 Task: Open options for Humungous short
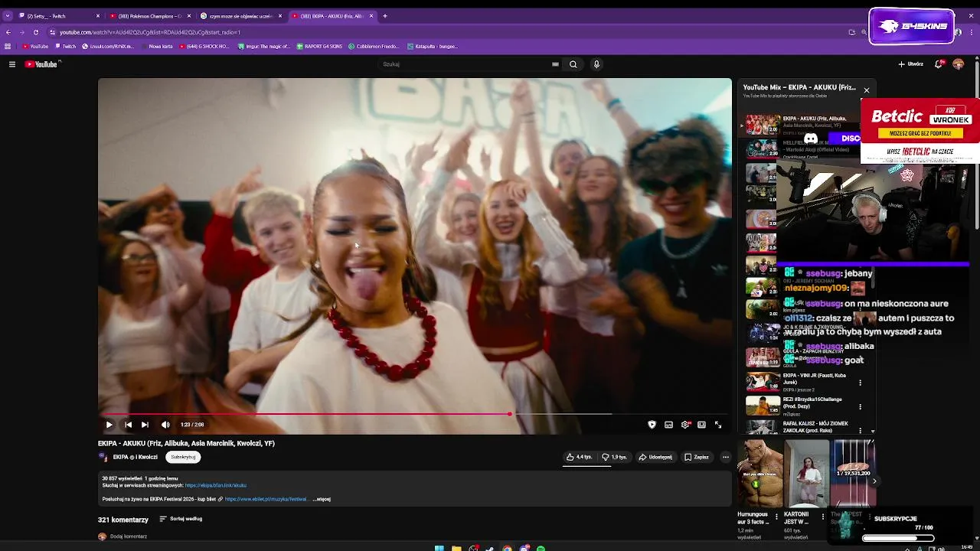776,517
